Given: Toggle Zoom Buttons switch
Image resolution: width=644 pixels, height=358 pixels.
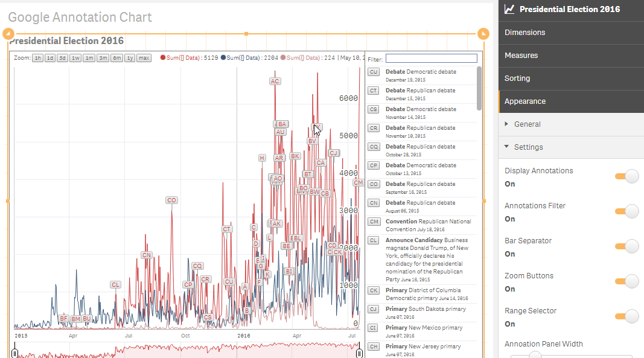Looking at the screenshot, I should click(x=626, y=281).
